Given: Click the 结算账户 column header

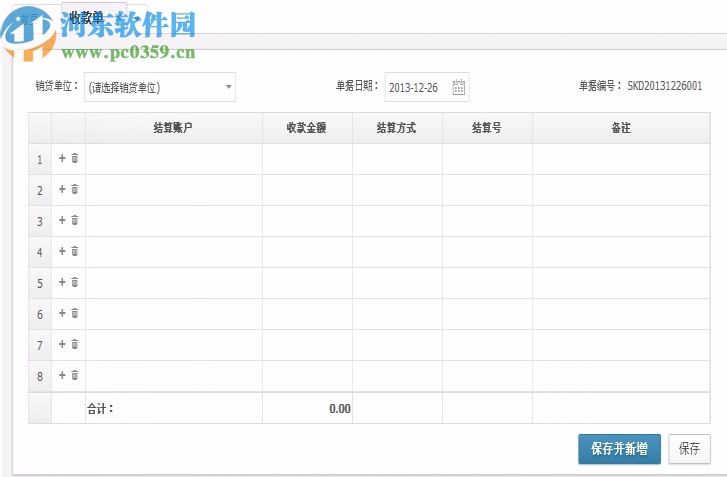Looking at the screenshot, I should [174, 128].
